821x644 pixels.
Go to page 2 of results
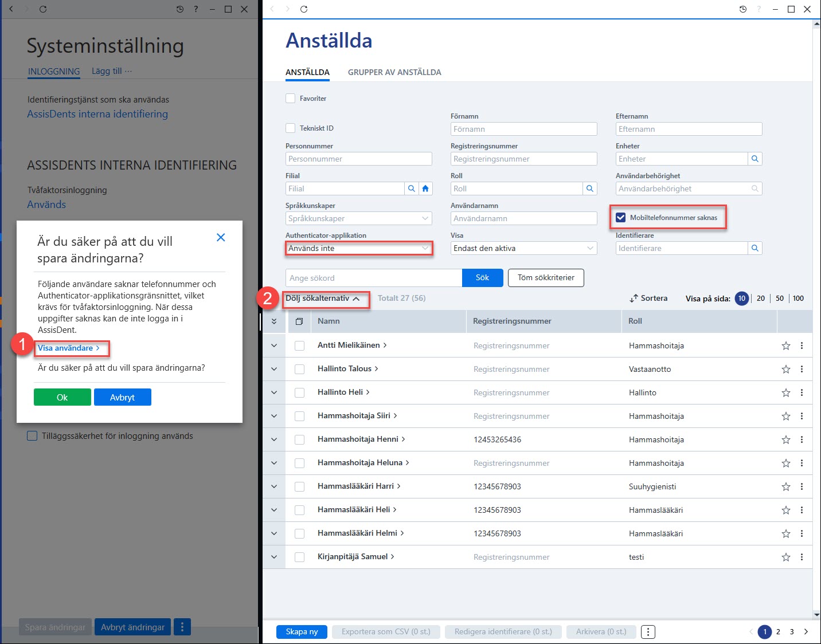tap(778, 631)
